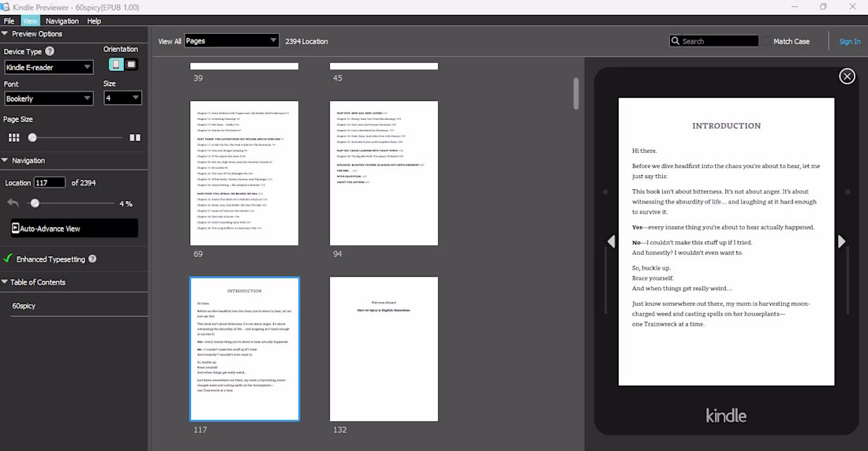868x451 pixels.
Task: Open the File menu
Action: 9,20
